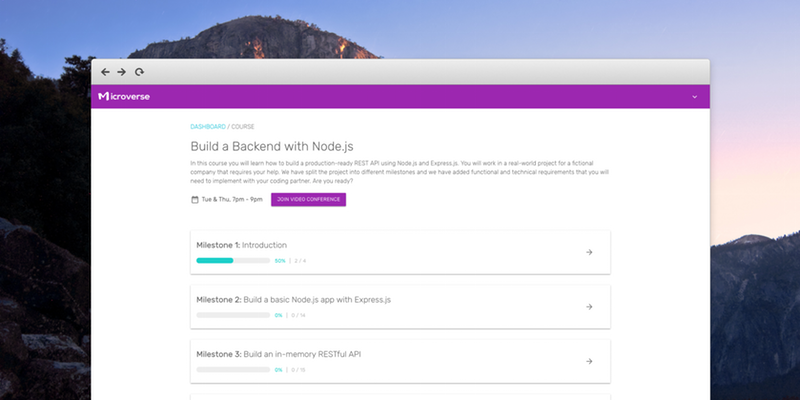Click the 0 / 14 completed count
This screenshot has height=400, width=800.
(x=298, y=315)
